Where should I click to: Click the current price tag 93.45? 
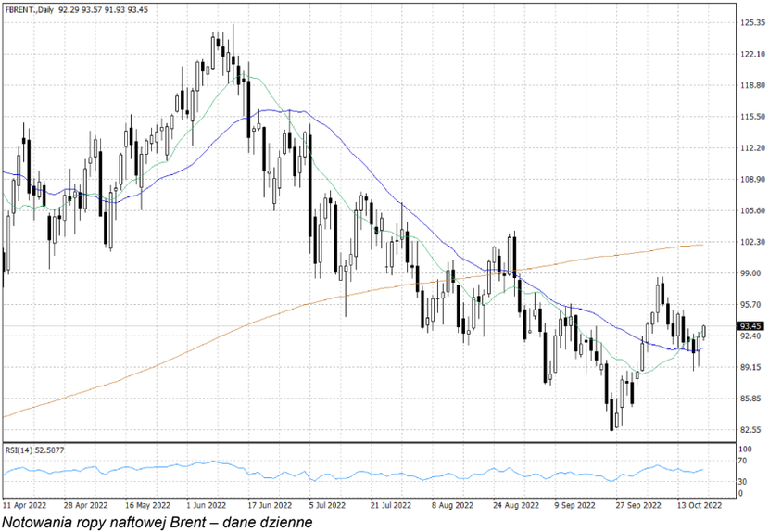point(750,326)
